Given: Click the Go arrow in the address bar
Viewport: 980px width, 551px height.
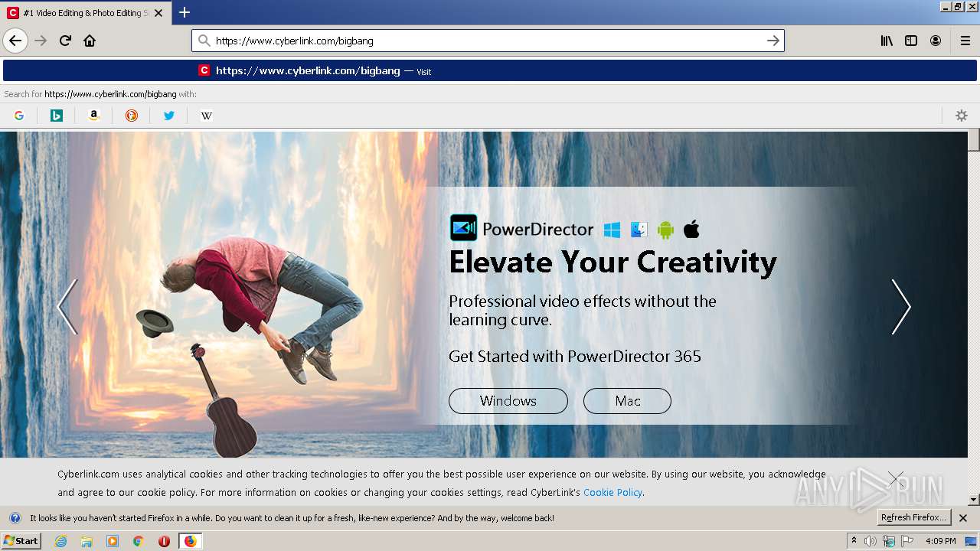Looking at the screenshot, I should [x=773, y=41].
